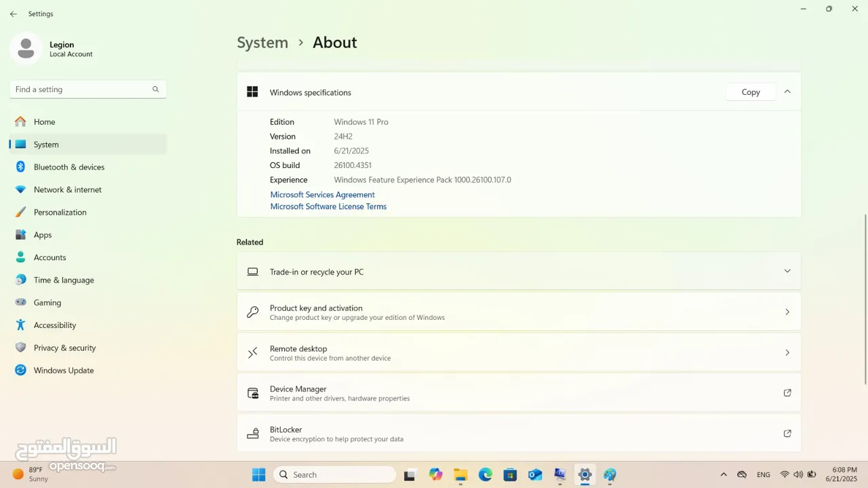The image size is (868, 488).
Task: Click the Settings gear icon on taskbar
Action: (x=585, y=474)
